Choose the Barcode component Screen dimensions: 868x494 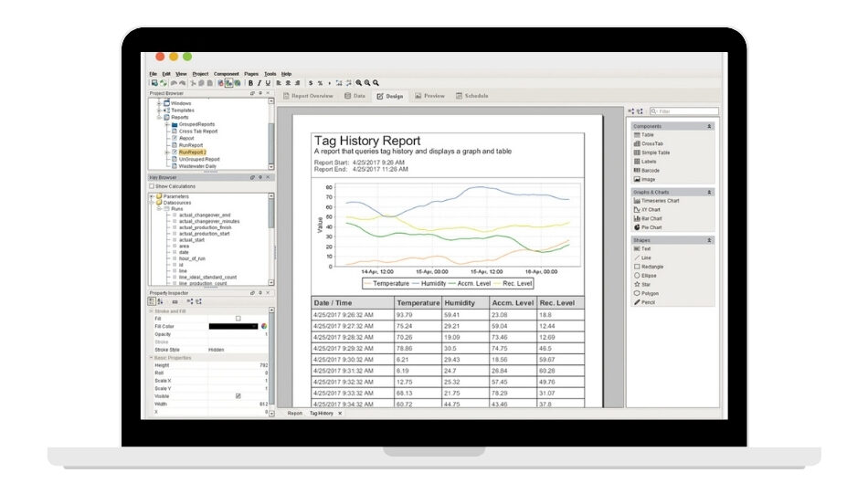click(x=651, y=171)
